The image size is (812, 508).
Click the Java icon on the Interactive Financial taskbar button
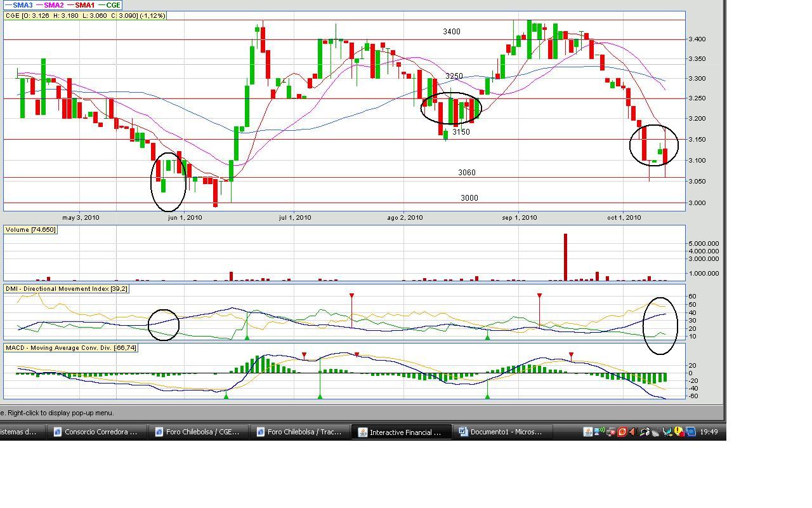pyautogui.click(x=363, y=432)
